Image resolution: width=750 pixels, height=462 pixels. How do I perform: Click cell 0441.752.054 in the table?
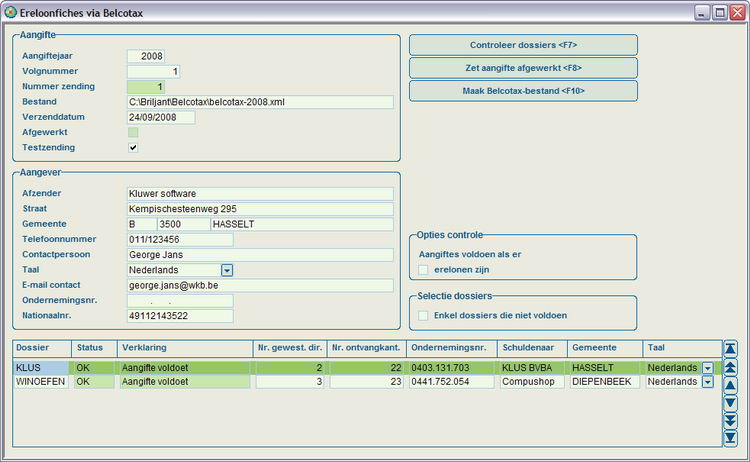[x=452, y=382]
